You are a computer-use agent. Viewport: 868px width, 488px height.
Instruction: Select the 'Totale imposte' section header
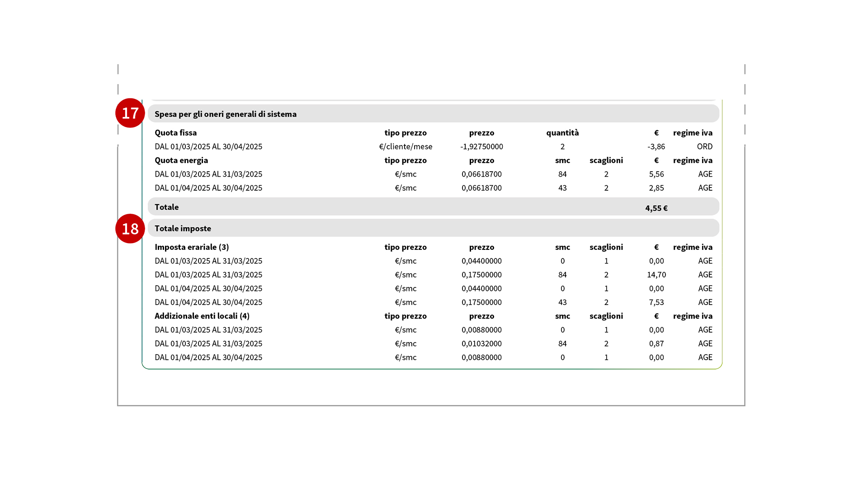click(x=183, y=228)
